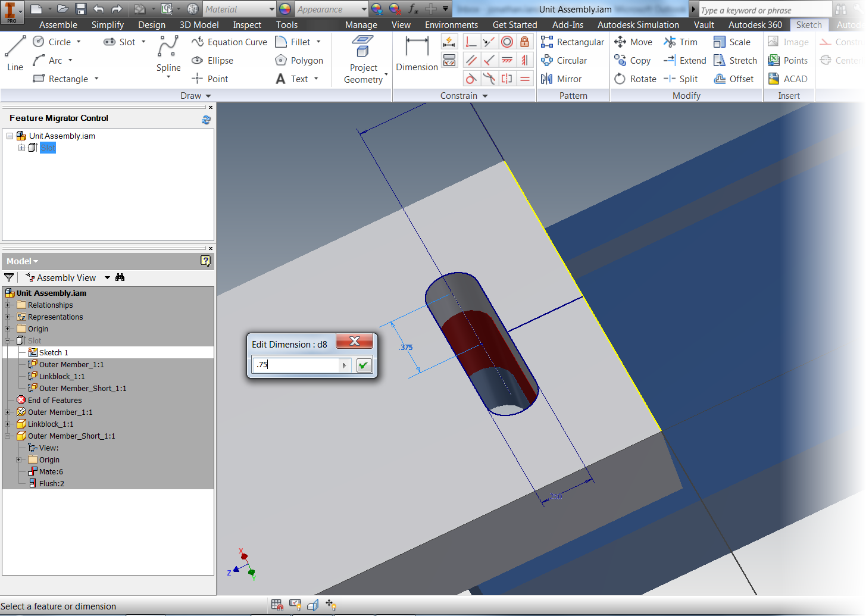866x616 pixels.
Task: Toggle show all degrees of freedom
Action: pos(331,605)
